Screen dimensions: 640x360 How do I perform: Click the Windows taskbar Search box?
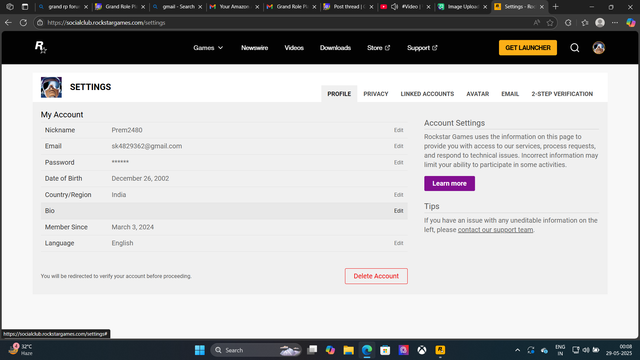pyautogui.click(x=256, y=350)
